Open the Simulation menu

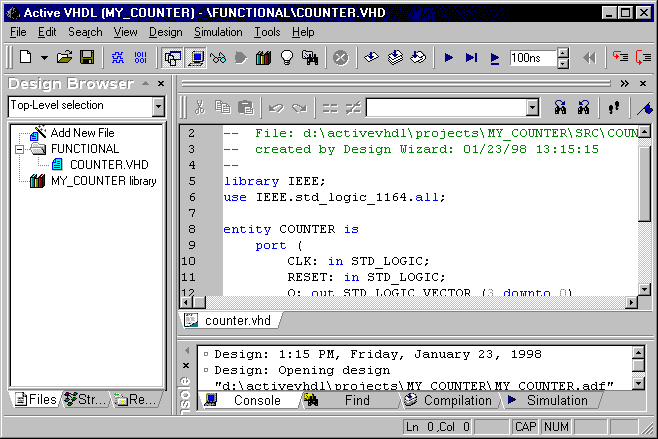217,32
